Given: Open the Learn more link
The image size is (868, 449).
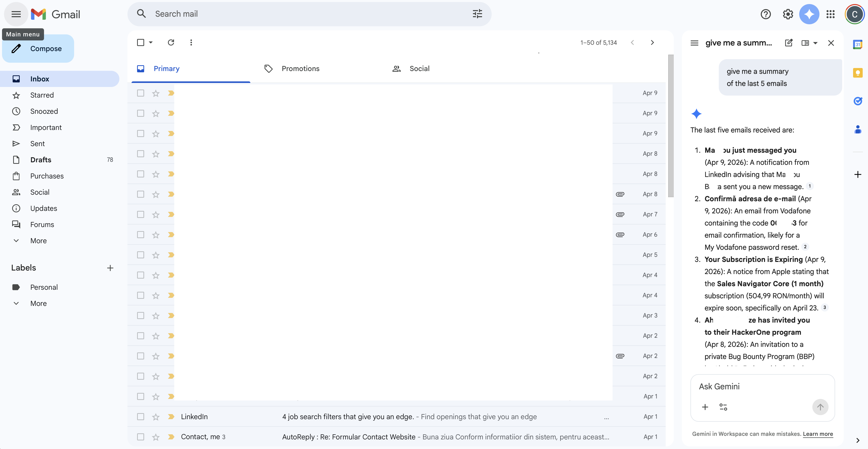Looking at the screenshot, I should (818, 434).
